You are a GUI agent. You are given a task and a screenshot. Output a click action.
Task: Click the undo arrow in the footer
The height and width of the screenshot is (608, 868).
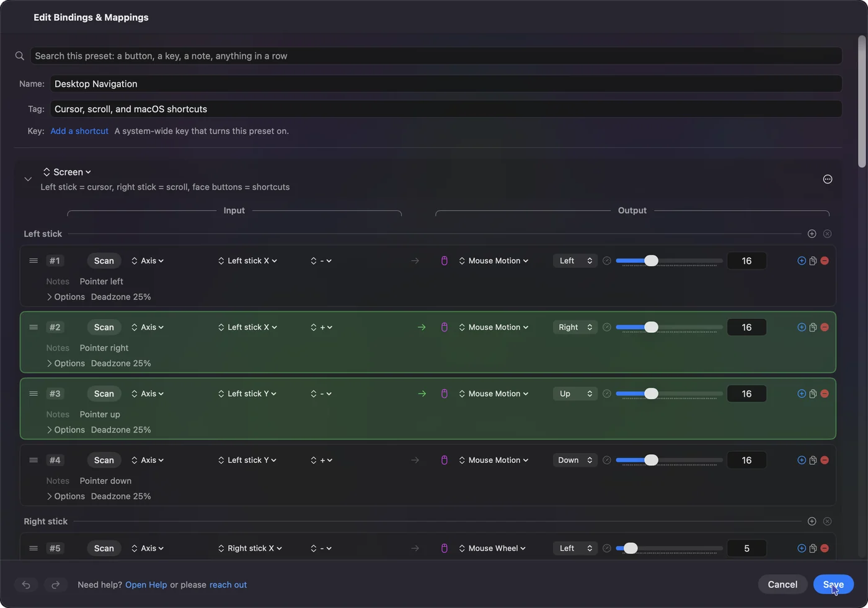click(x=26, y=584)
